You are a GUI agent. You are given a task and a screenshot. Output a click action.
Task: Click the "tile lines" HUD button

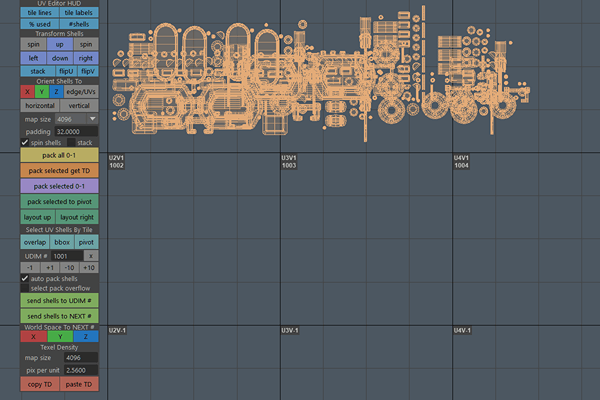(40, 12)
